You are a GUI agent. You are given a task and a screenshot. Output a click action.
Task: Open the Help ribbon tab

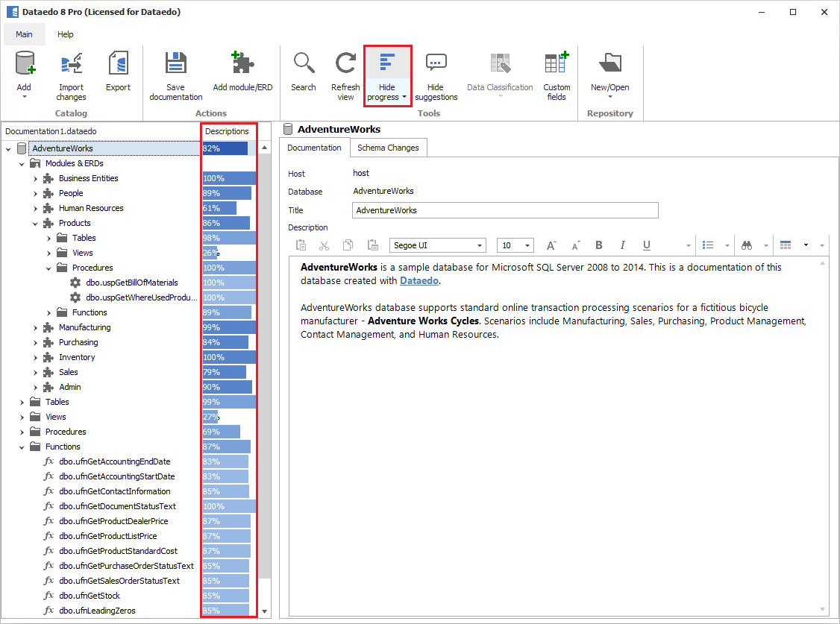coord(66,34)
